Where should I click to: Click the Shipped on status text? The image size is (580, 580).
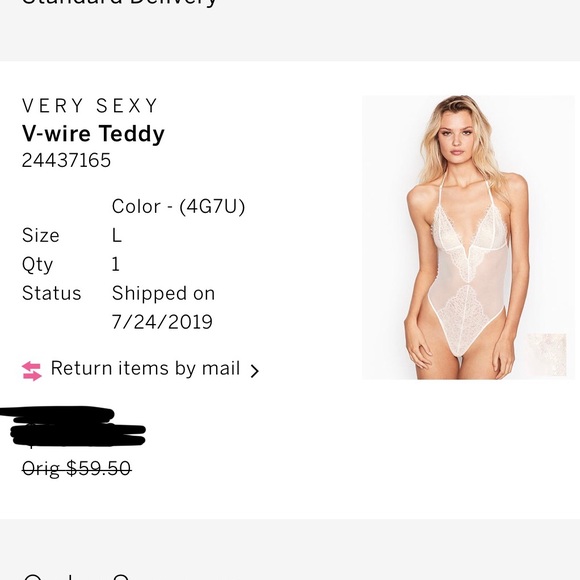coord(163,293)
